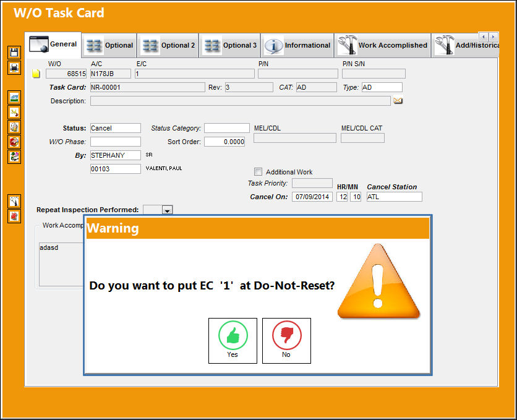Image resolution: width=517 pixels, height=420 pixels.
Task: Click the Rev field showing 3
Action: click(249, 87)
